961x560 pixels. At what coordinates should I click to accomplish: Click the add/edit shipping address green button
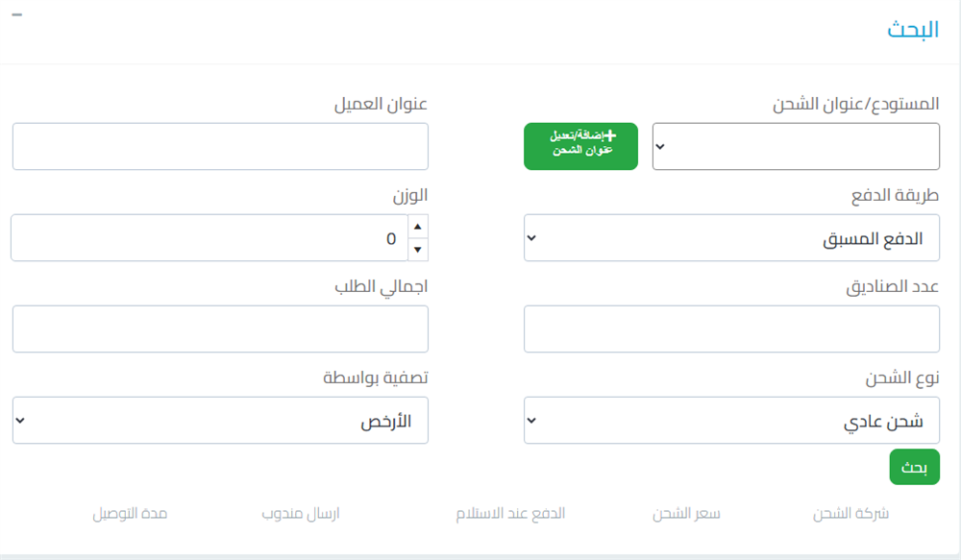(x=580, y=147)
